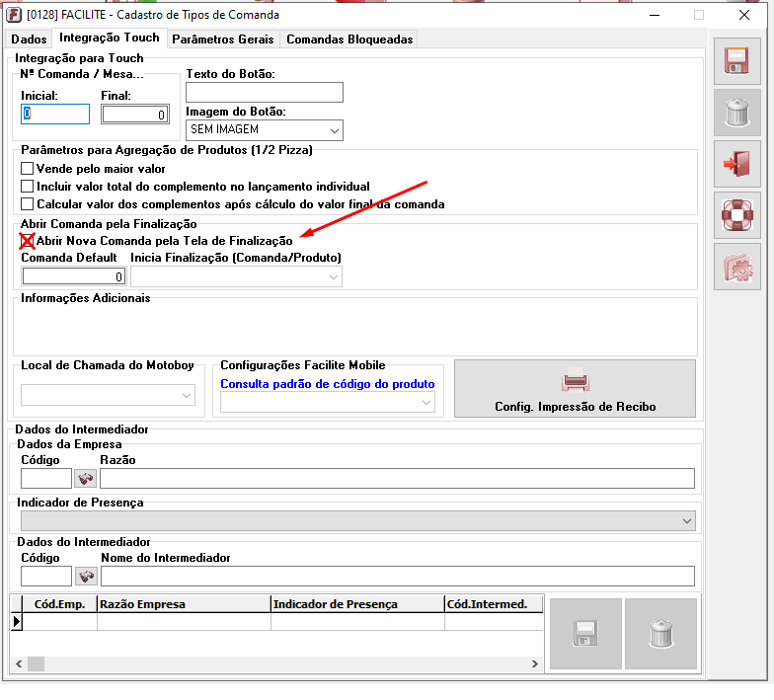
Task: Click the grid horizontal scrollbar thumb
Action: coord(36,663)
